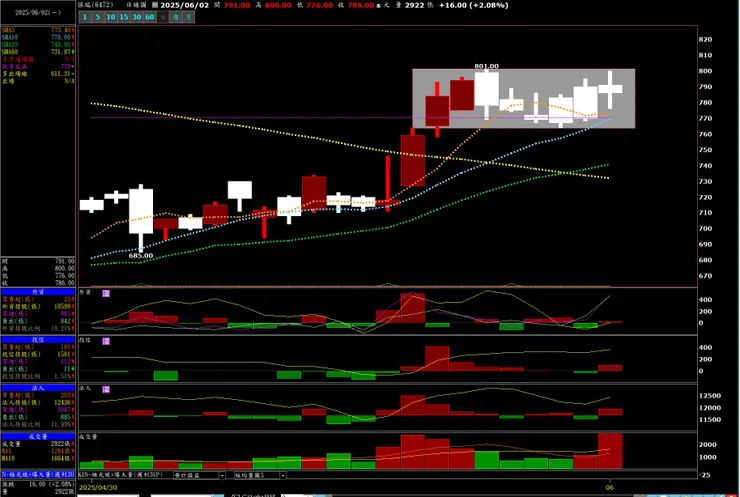The height and width of the screenshot is (497, 740).
Task: Click the blue 成交量 panel header
Action: coord(38,437)
